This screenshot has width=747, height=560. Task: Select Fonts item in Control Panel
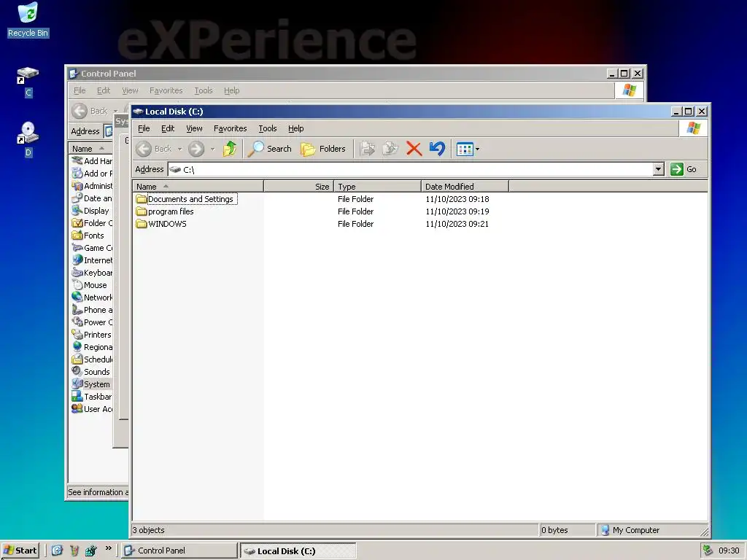(x=88, y=236)
